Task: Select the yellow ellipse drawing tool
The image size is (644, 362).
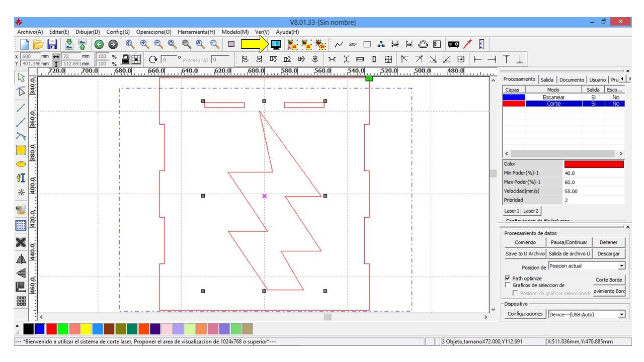Action: click(x=21, y=164)
